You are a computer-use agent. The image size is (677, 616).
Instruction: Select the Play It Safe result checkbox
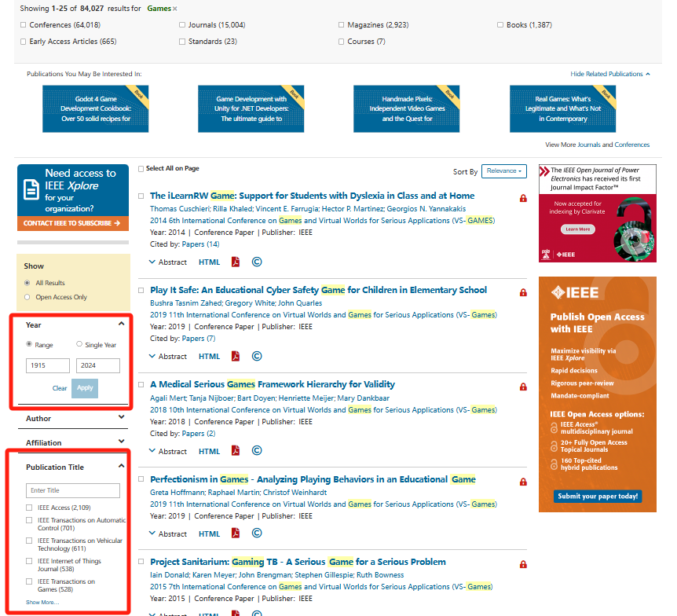pos(141,290)
